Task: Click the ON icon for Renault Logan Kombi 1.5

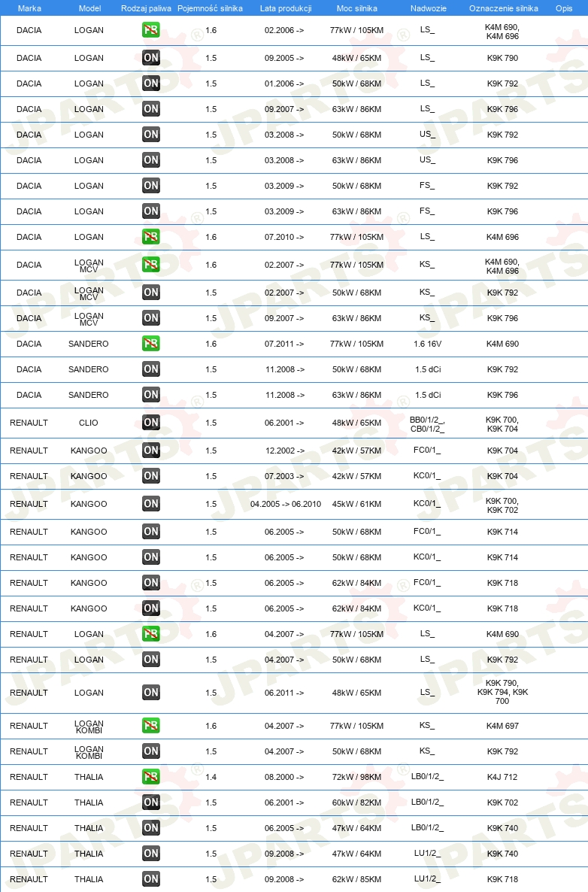Action: (x=150, y=751)
